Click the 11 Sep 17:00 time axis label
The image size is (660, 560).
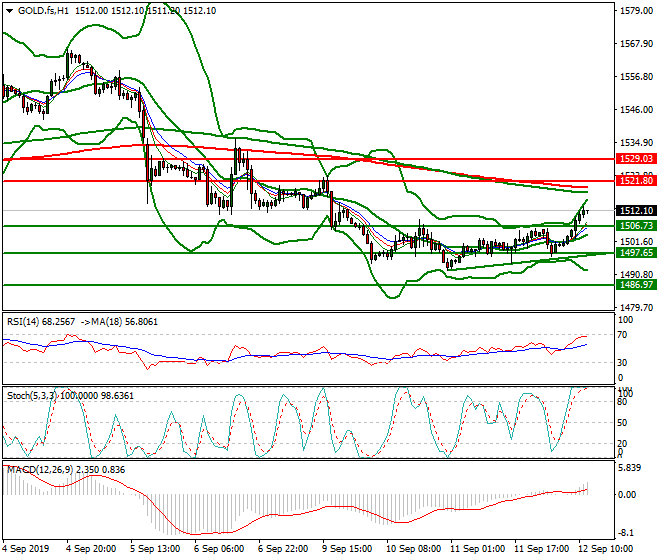[x=545, y=549]
